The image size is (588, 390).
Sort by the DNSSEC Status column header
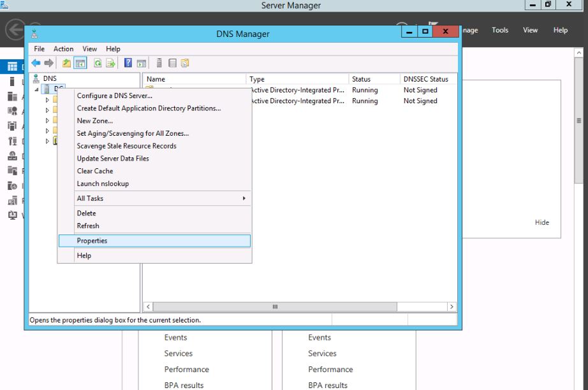[x=429, y=79]
